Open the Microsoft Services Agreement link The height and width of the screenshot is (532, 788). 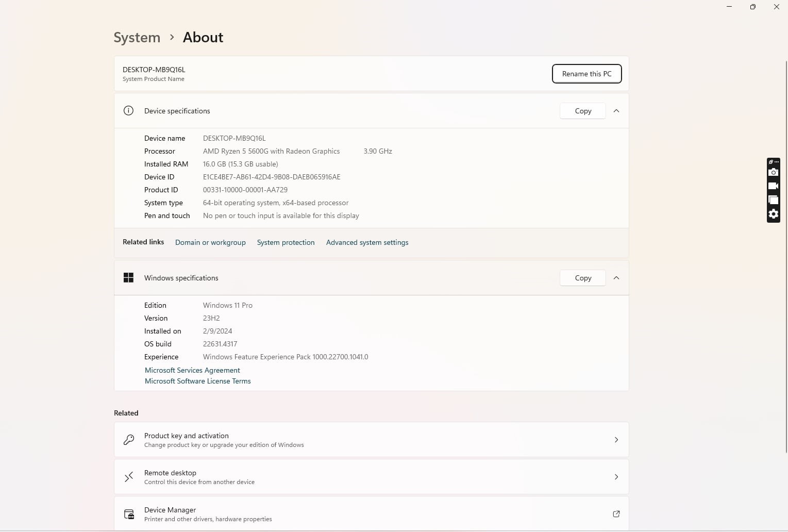[192, 370]
